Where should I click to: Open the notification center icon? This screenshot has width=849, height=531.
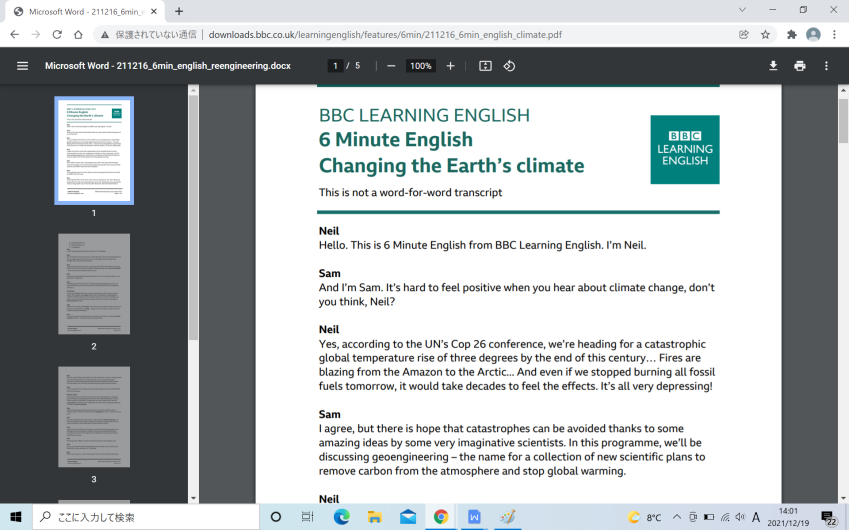827,517
